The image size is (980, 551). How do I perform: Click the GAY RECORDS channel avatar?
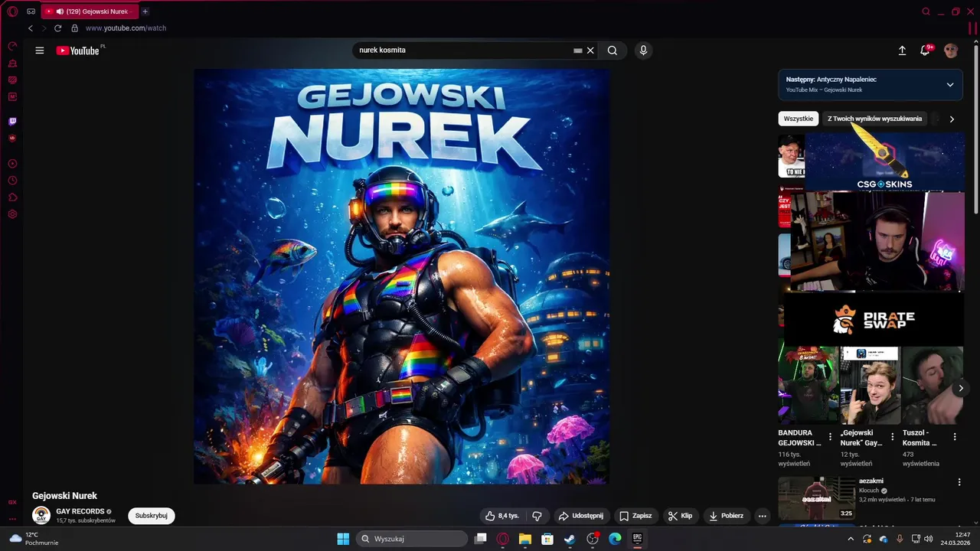click(x=41, y=516)
